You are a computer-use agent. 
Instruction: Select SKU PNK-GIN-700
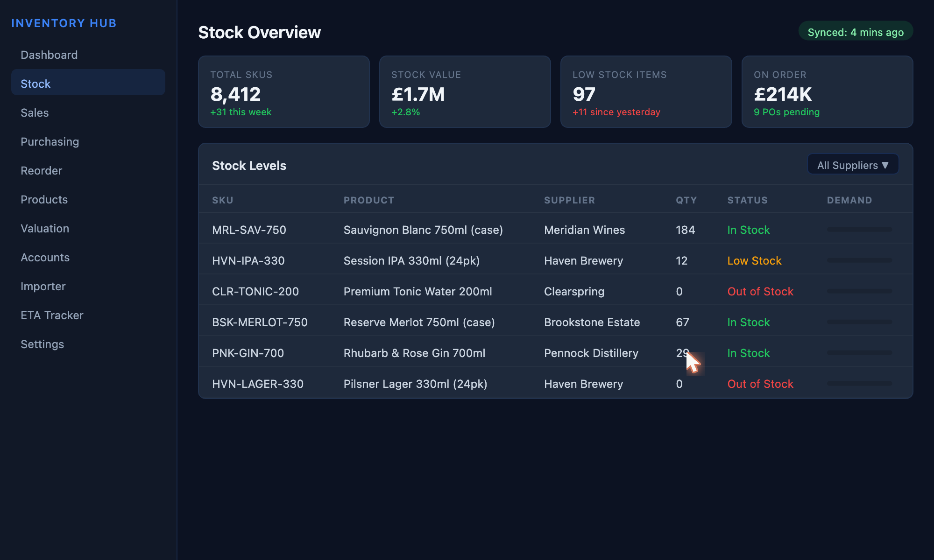(248, 353)
